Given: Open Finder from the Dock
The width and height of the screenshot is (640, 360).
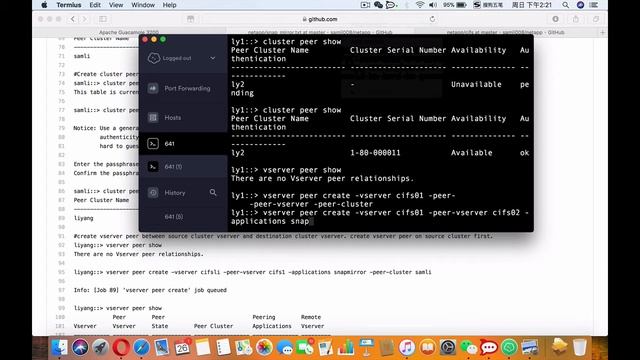Looking at the screenshot, I should pyautogui.click(x=60, y=347).
